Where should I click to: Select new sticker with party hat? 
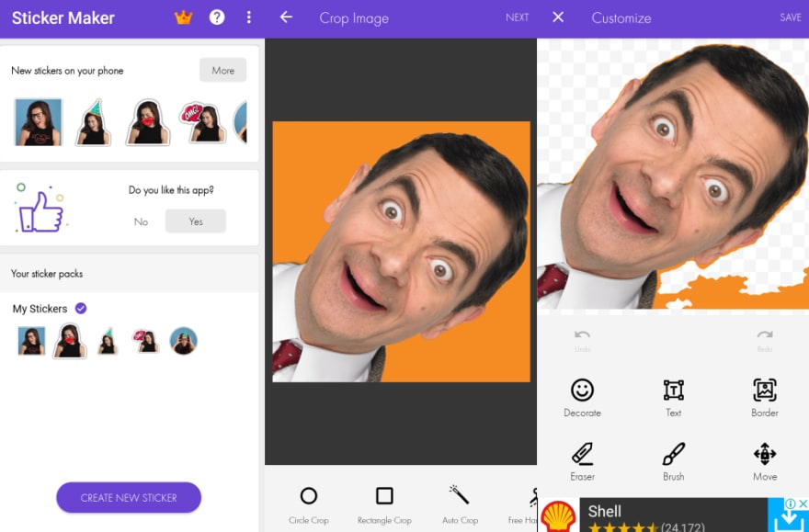[94, 122]
